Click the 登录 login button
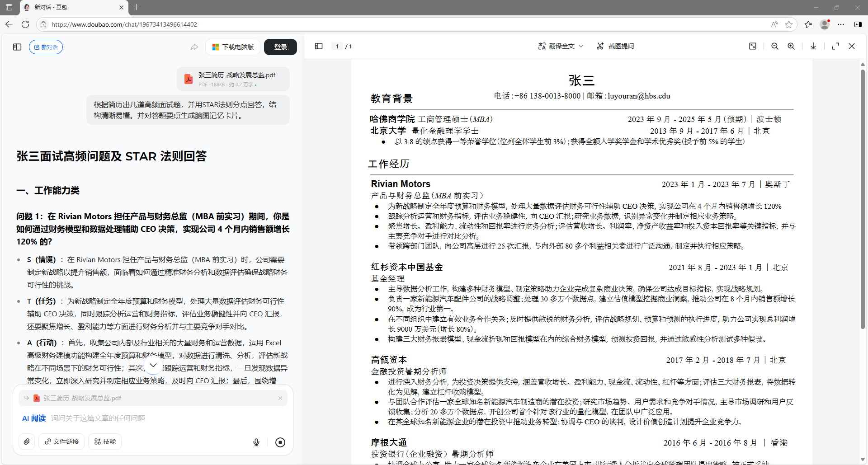 (280, 47)
